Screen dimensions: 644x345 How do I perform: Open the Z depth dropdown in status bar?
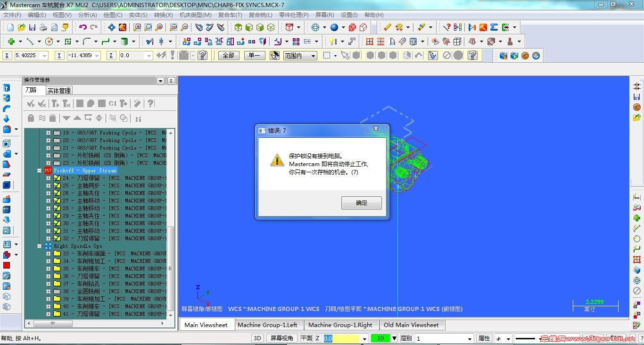(364, 338)
